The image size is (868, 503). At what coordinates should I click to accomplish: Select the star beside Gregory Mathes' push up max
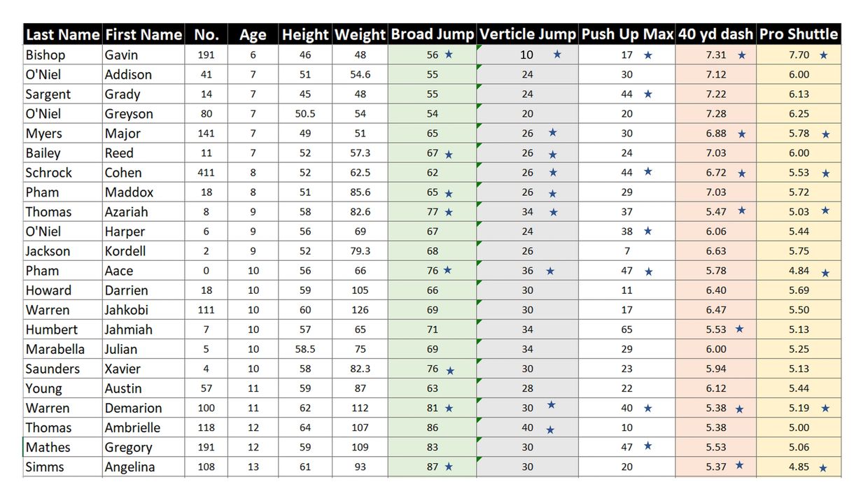pyautogui.click(x=647, y=446)
